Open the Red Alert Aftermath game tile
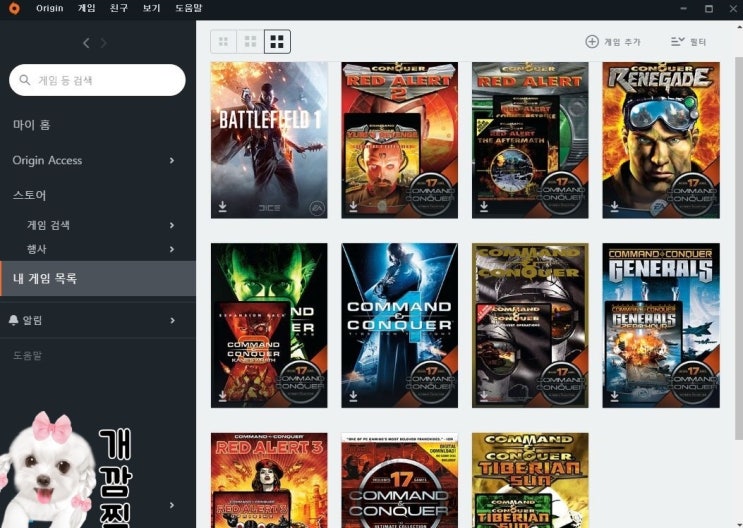Viewport: 743px width, 528px height. [x=530, y=140]
